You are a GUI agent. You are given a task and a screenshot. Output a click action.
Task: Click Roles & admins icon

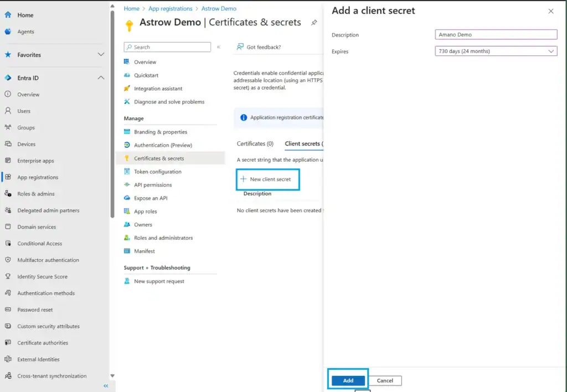(x=8, y=193)
